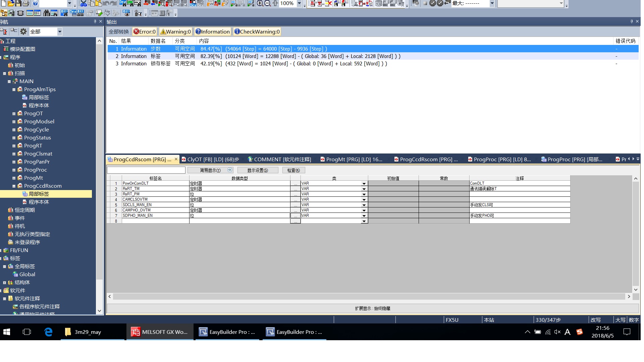
Task: Click the help question mark icon
Action: coord(35,3)
